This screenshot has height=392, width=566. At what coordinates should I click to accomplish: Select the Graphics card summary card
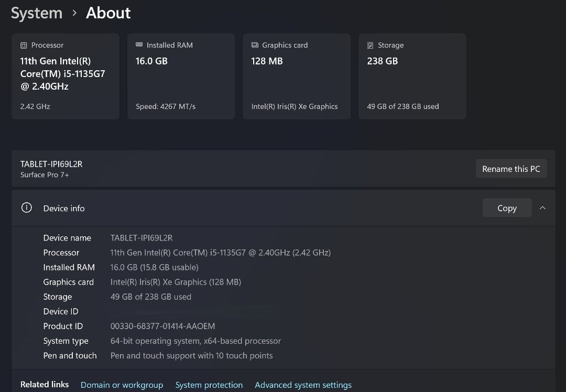click(297, 76)
